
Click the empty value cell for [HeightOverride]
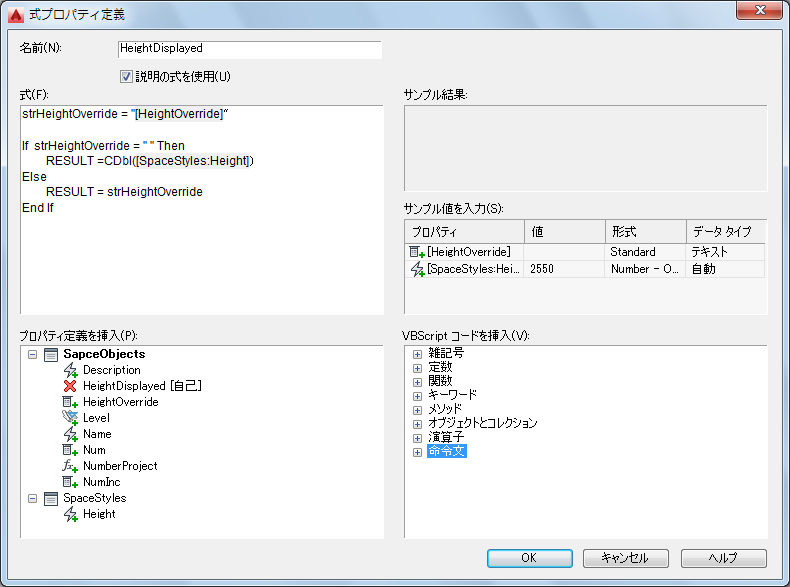tap(564, 252)
